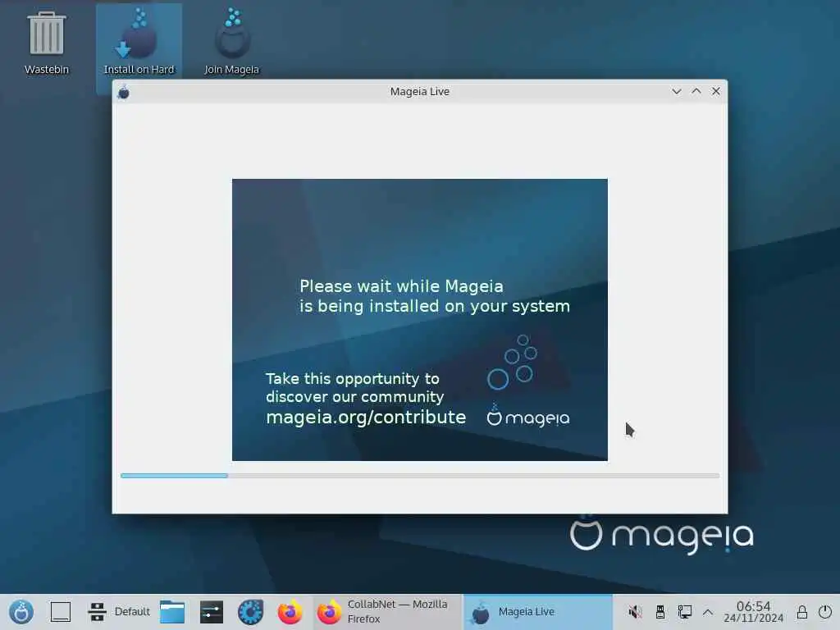Expand the hidden system tray icons
Viewport: 840px width, 630px height.
708,612
